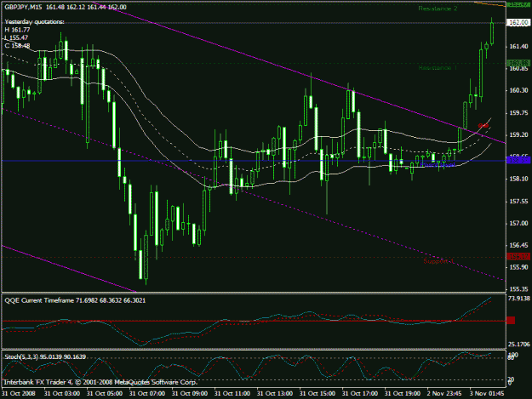Click the 'QQE Current Timeframe' indicator label
Screen dimensions: 532x399
tap(39, 300)
